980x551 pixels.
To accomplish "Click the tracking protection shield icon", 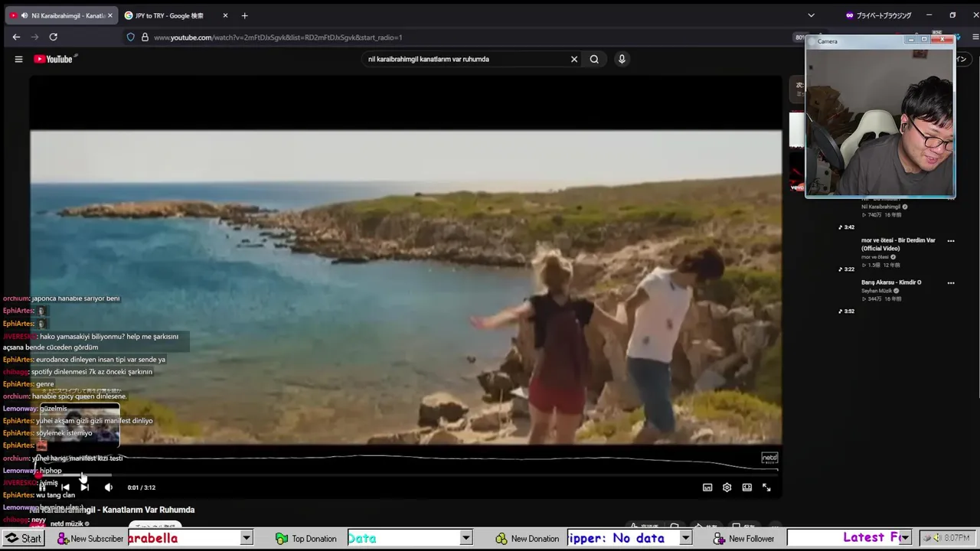I will click(x=130, y=37).
